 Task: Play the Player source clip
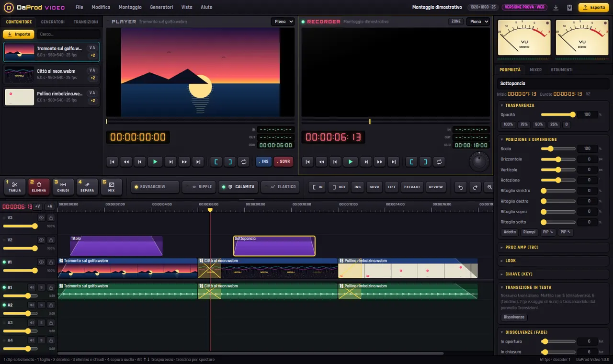(x=155, y=162)
